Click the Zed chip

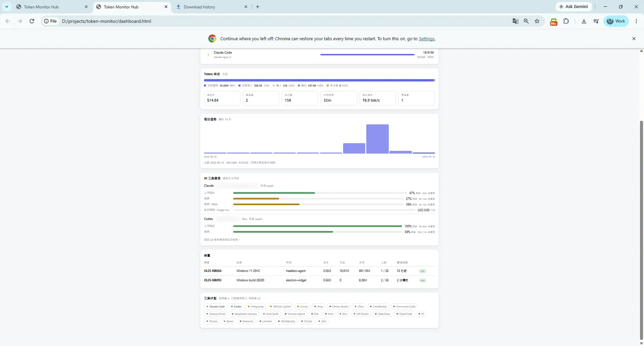(322, 321)
